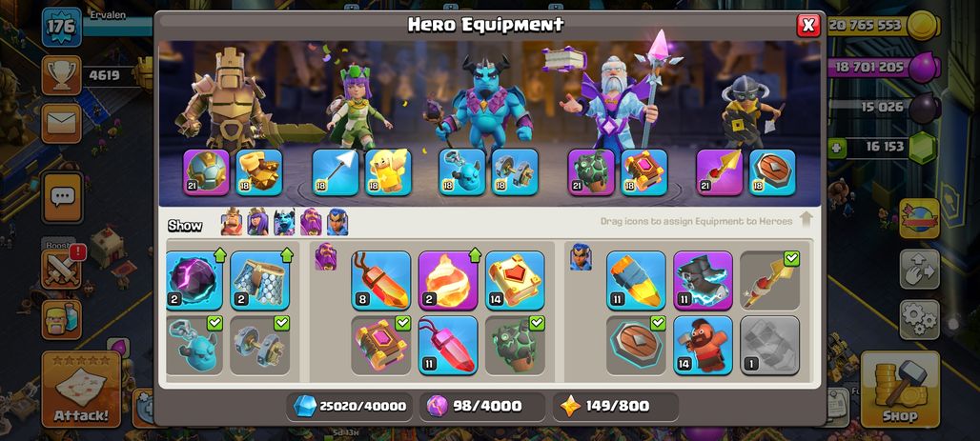The height and width of the screenshot is (441, 980).
Task: Tap the green upgrade arrow on Fireball
Action: point(475,255)
